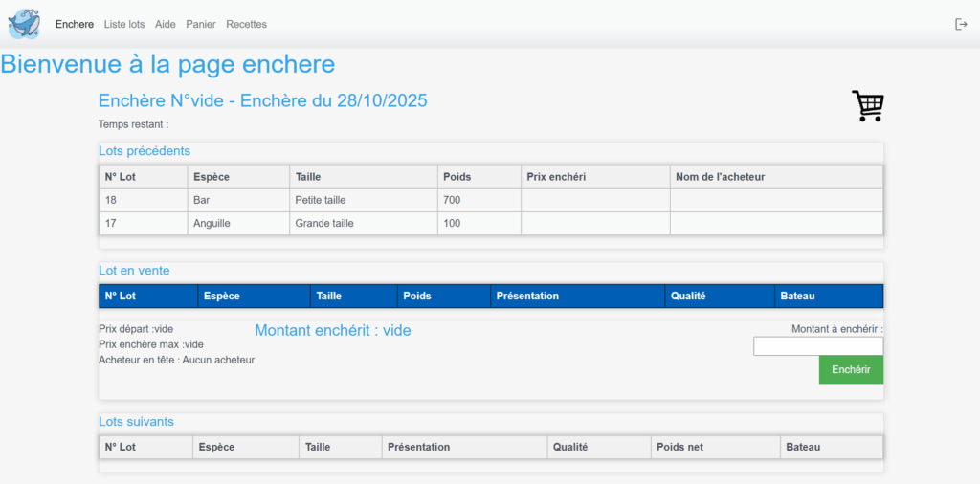Click Nom de l'acheteur column header
Image resolution: width=980 pixels, height=484 pixels.
click(x=720, y=177)
